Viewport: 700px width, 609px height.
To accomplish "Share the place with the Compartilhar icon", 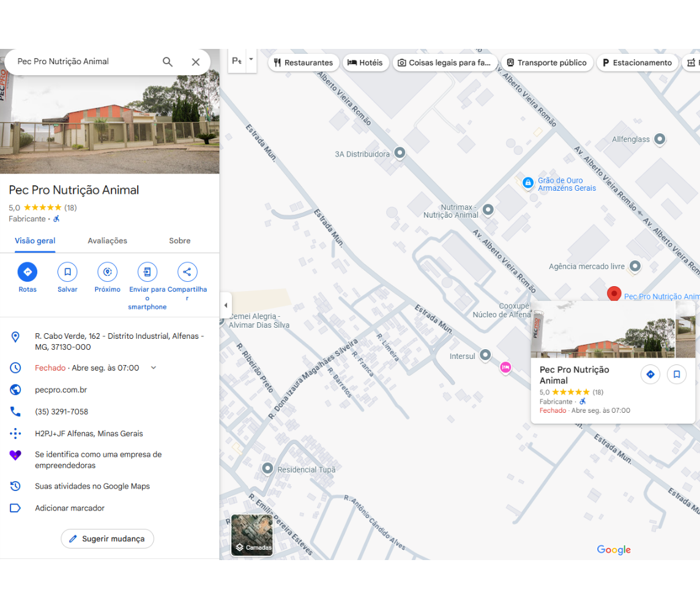I will click(187, 271).
